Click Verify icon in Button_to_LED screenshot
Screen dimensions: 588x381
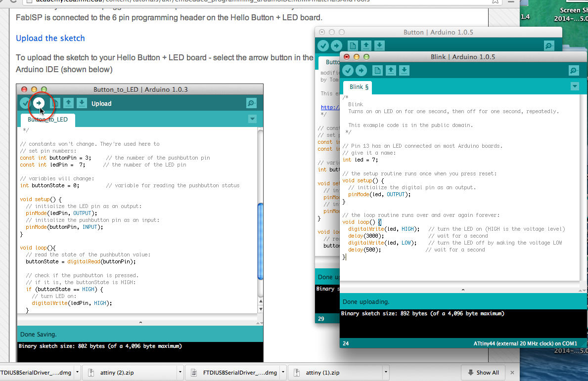(25, 103)
